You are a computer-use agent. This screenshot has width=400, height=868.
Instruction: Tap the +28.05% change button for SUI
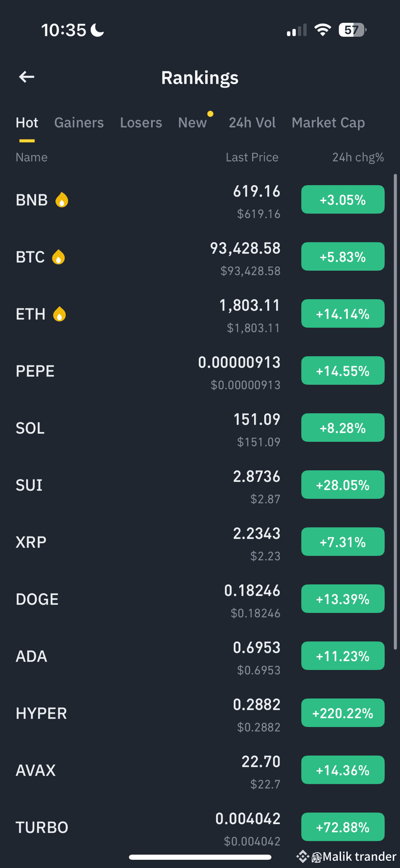(343, 485)
